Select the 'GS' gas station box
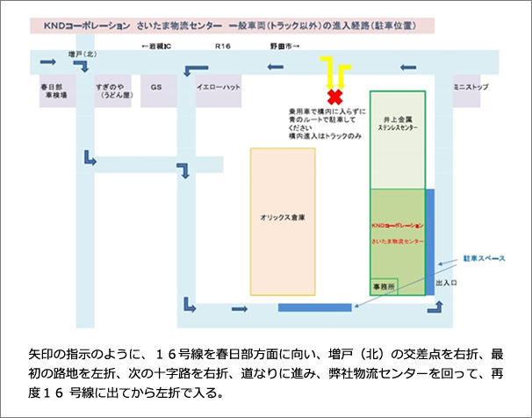532x418 pixels. point(158,91)
